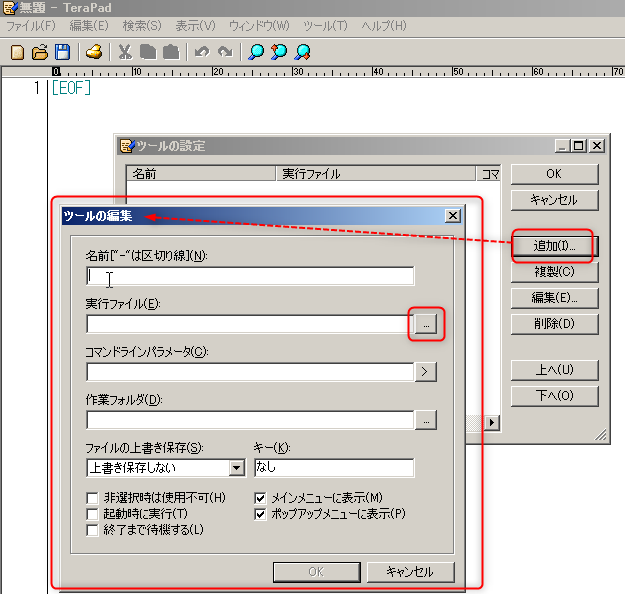Enable 起動時に実行(T) checkbox
The height and width of the screenshot is (594, 625).
click(x=92, y=514)
